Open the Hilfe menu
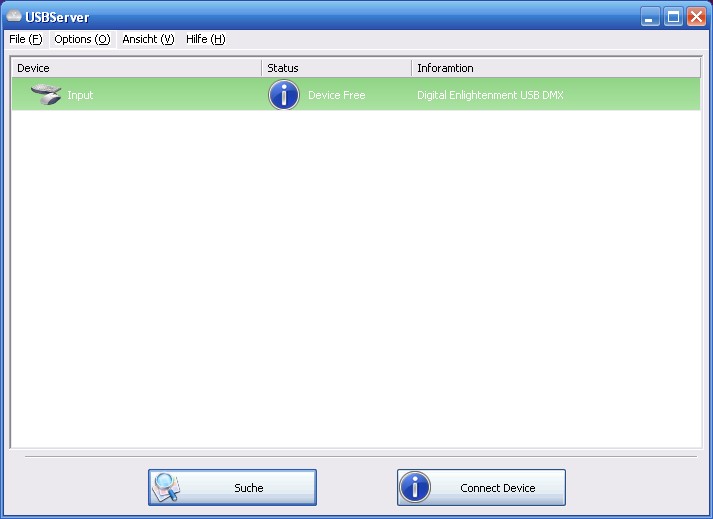This screenshot has height=519, width=713. (205, 39)
